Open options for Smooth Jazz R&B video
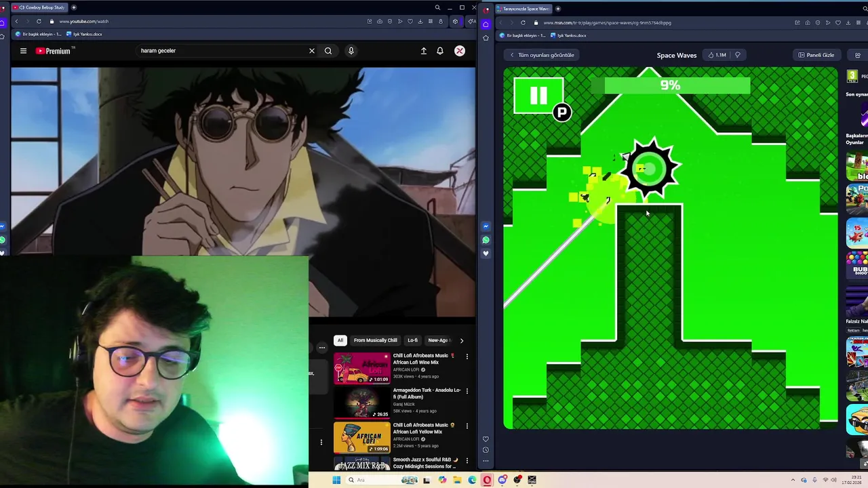The height and width of the screenshot is (488, 868). pyautogui.click(x=467, y=460)
